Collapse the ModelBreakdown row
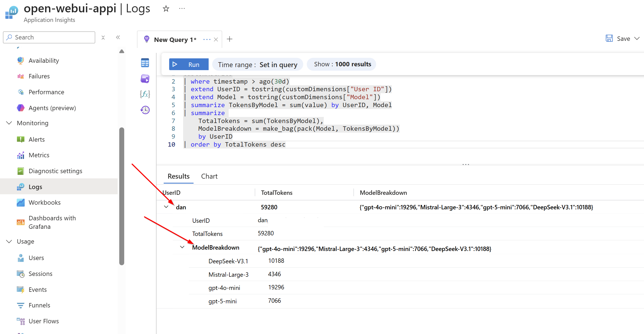This screenshot has height=334, width=644. pyautogui.click(x=182, y=247)
